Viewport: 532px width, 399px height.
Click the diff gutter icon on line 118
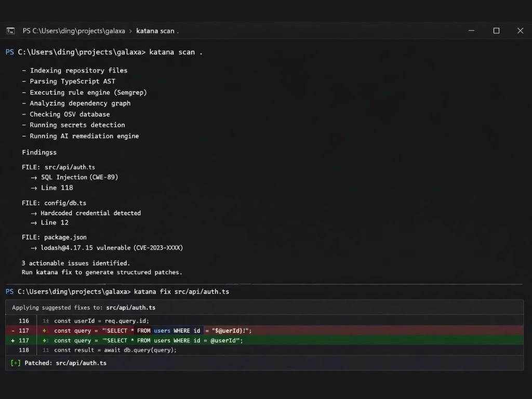46,350
